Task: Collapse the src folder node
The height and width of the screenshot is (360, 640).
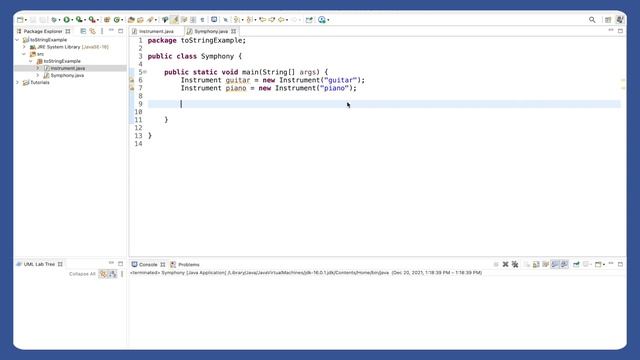Action: (x=24, y=54)
